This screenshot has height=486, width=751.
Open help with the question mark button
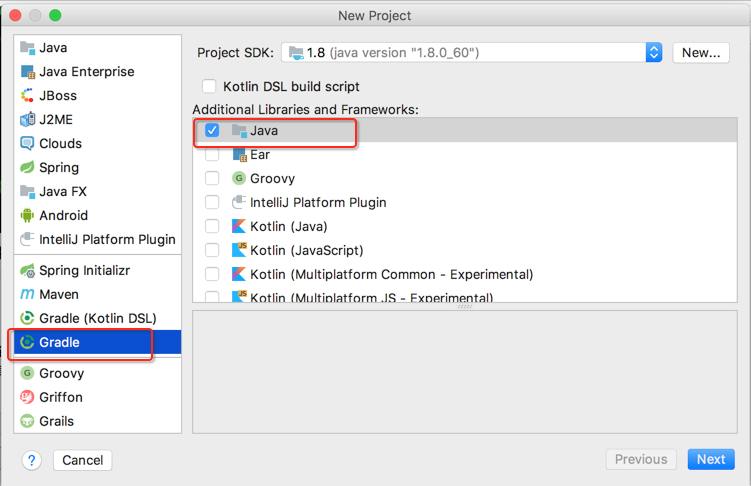pos(32,461)
